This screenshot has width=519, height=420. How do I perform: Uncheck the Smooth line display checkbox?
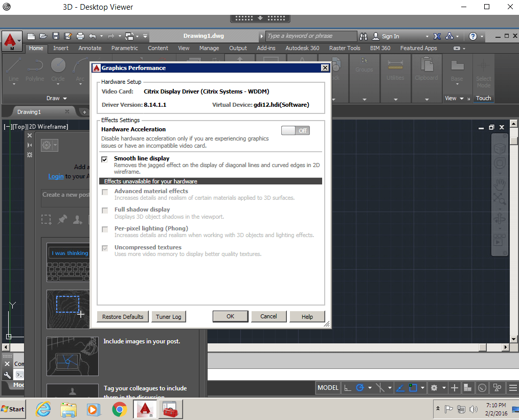(105, 159)
